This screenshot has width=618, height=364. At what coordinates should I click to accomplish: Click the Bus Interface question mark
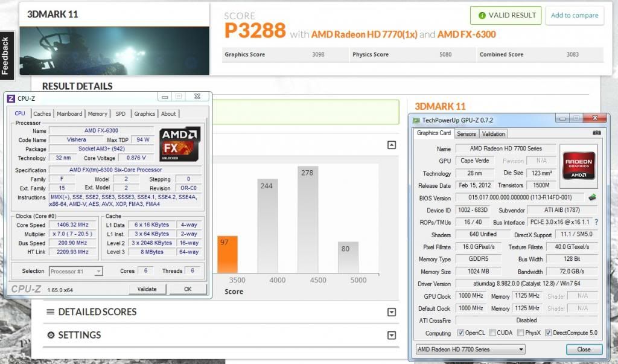click(596, 222)
